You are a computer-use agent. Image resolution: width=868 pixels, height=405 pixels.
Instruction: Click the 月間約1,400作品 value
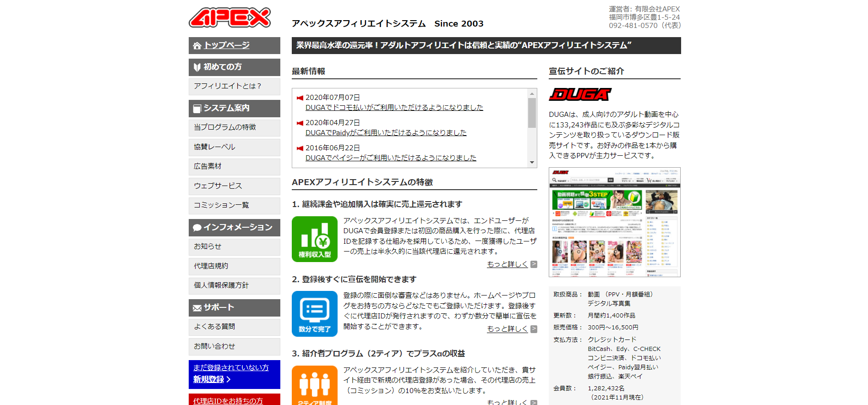coord(611,316)
